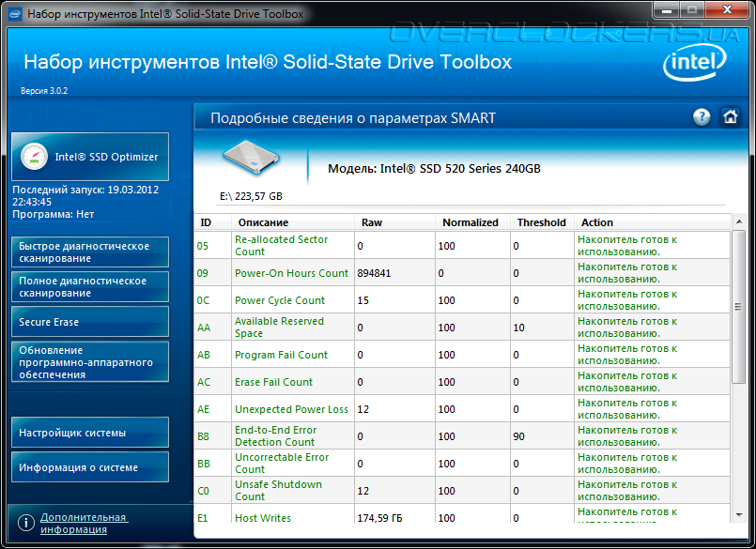Select the Re-allocated Sector Count row
Screen dimensions: 756x549
click(x=462, y=245)
